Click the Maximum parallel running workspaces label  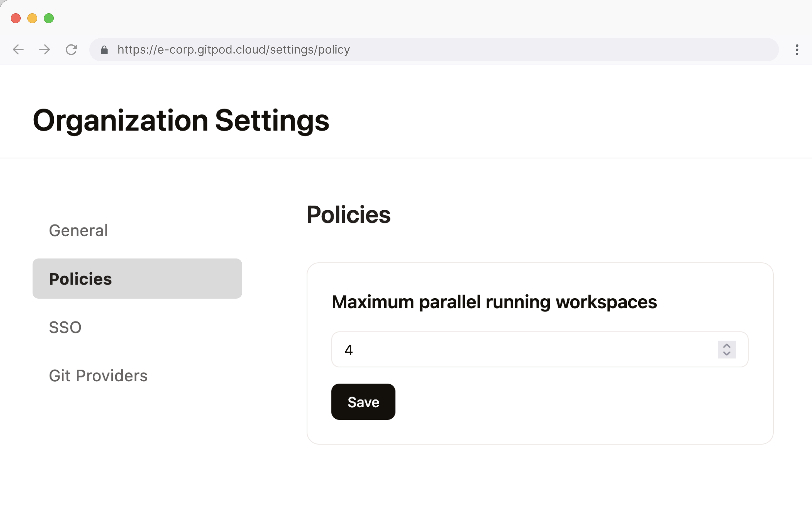494,302
